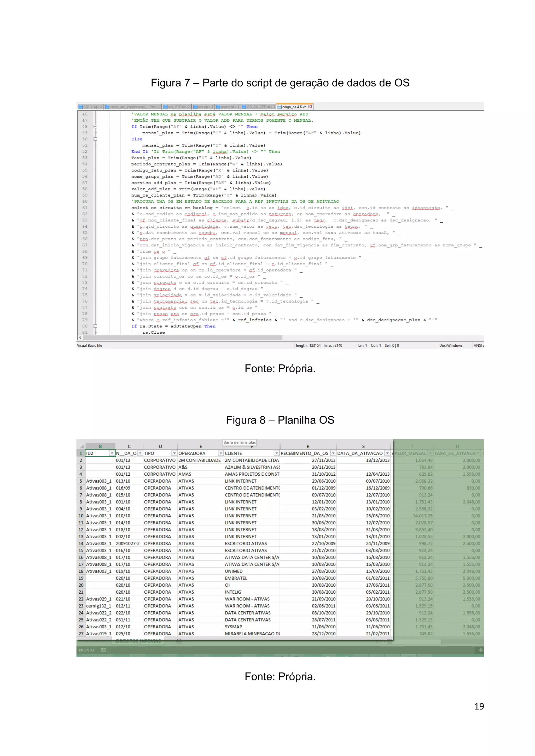Image resolution: width=535 pixels, height=756 pixels.
Task: Click cell 'MIRABELA MINERACAO'
Action: [x=252, y=634]
